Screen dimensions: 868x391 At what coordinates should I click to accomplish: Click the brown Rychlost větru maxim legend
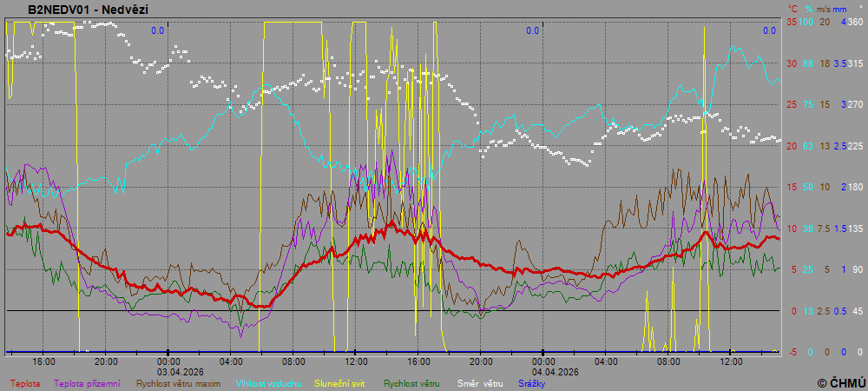click(x=179, y=382)
